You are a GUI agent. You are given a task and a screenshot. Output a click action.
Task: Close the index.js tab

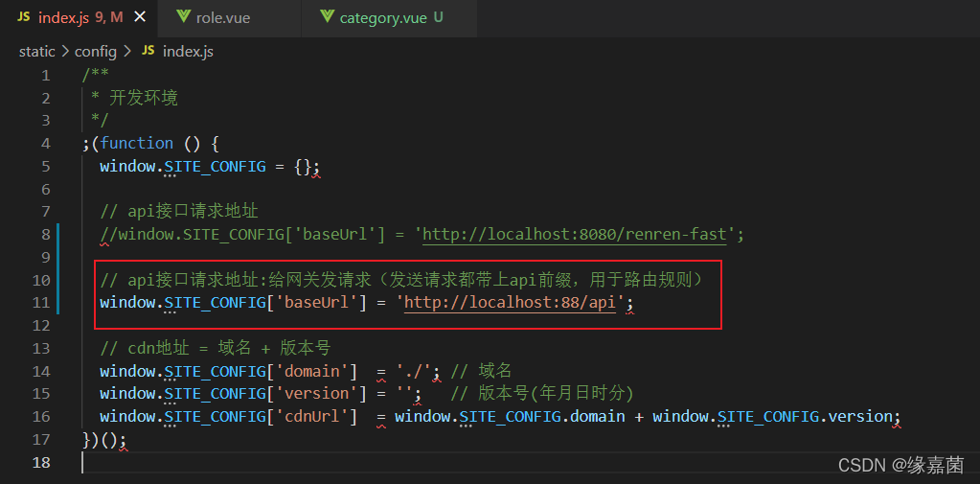[x=140, y=17]
